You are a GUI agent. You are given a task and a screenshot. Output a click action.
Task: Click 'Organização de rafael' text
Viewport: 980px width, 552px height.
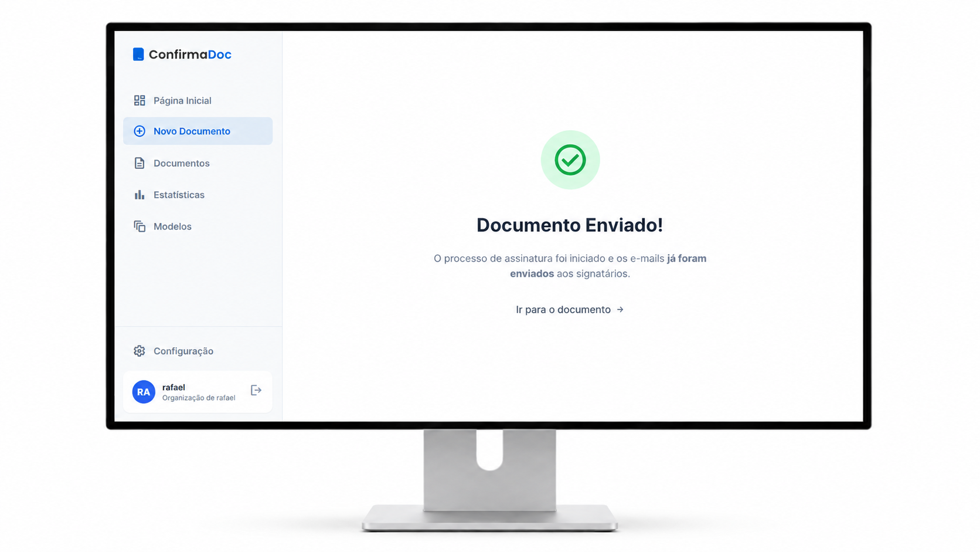199,398
